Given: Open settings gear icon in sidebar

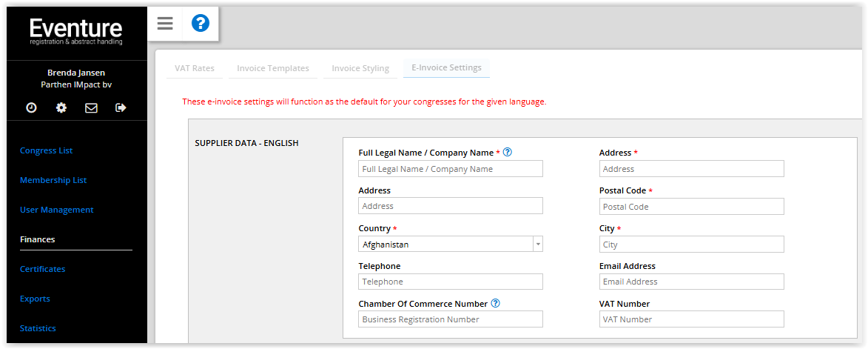Looking at the screenshot, I should coord(61,107).
